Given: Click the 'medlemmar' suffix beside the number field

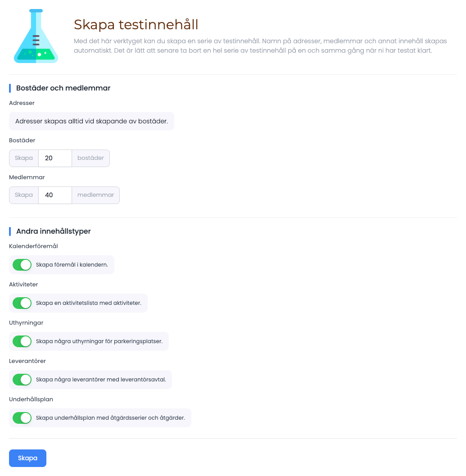Looking at the screenshot, I should [95, 195].
